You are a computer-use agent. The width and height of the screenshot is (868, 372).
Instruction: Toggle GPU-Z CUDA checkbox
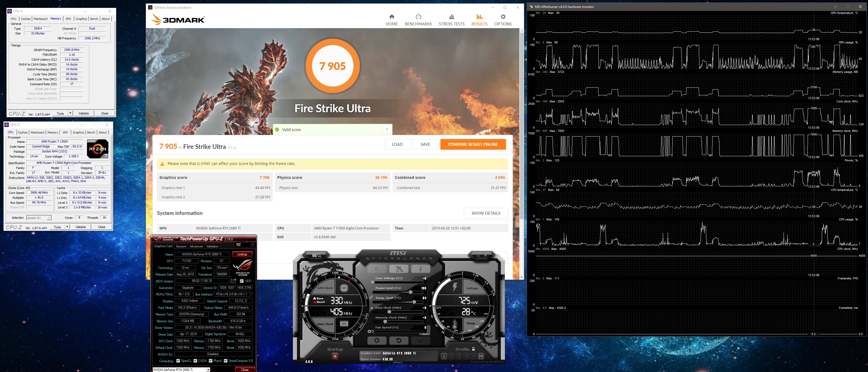tap(195, 361)
